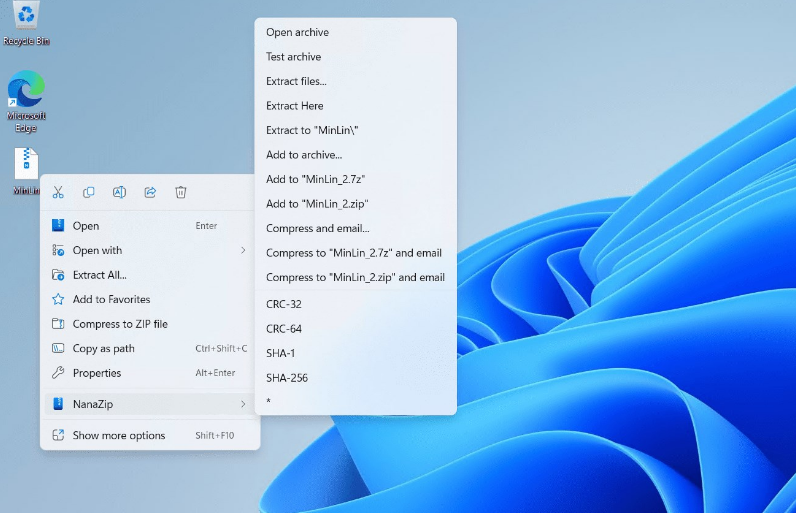This screenshot has height=513, width=796.
Task: Choose Add to archive...
Action: click(355, 155)
